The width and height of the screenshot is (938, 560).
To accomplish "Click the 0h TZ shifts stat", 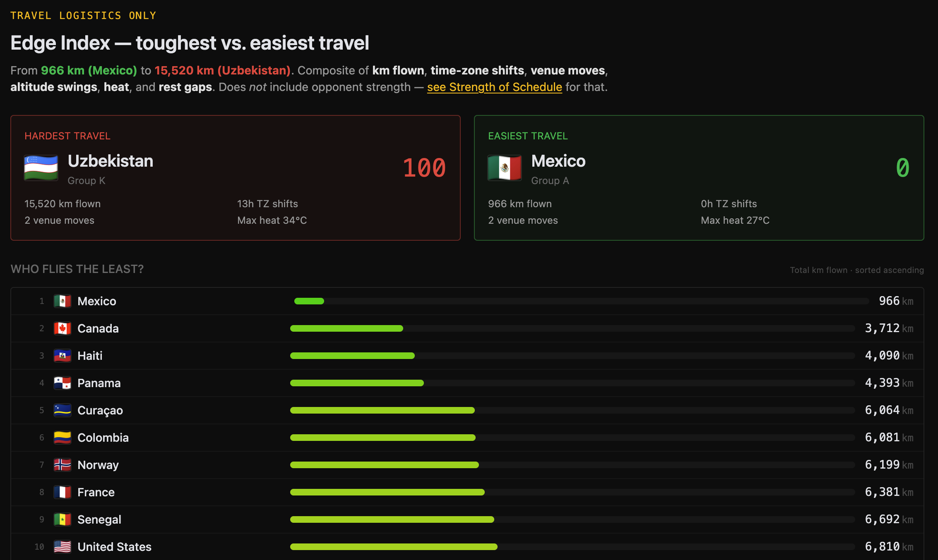I will 729,204.
